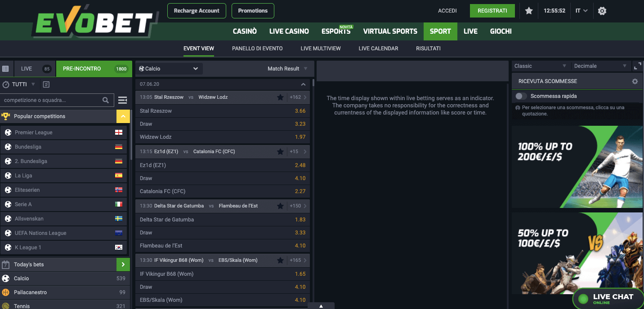Open the Match Result market dropdown
This screenshot has height=309, width=644.
tap(287, 69)
